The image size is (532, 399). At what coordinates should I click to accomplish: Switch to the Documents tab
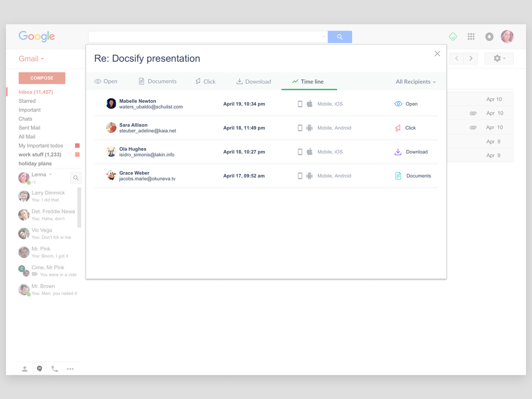158,82
